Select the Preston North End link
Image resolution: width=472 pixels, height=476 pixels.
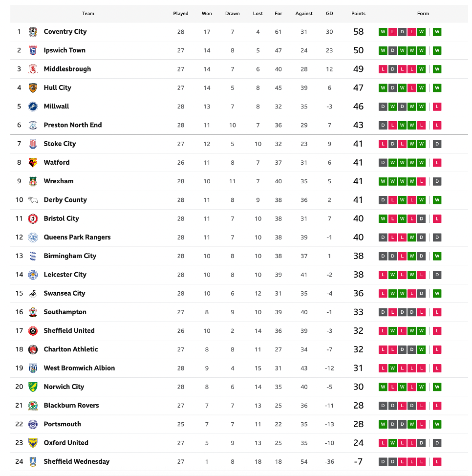coord(72,125)
